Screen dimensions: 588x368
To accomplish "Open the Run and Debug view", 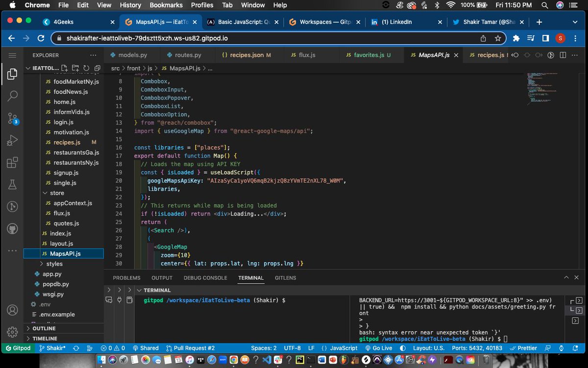I will pyautogui.click(x=13, y=141).
